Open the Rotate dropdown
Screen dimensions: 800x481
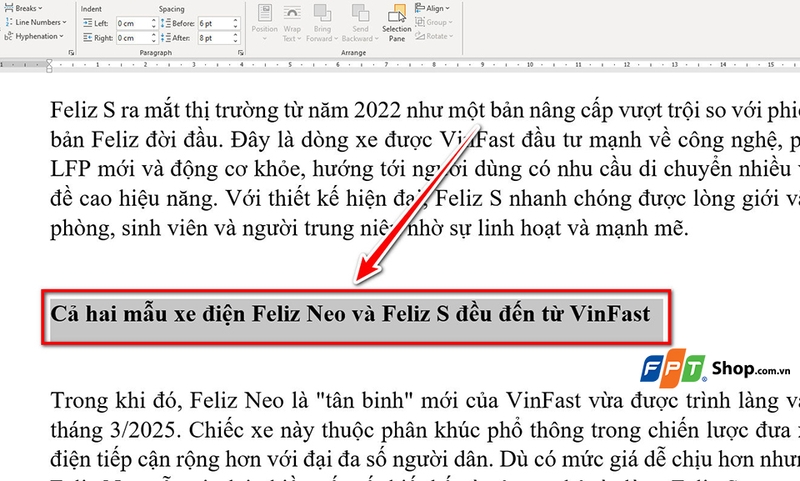click(434, 36)
